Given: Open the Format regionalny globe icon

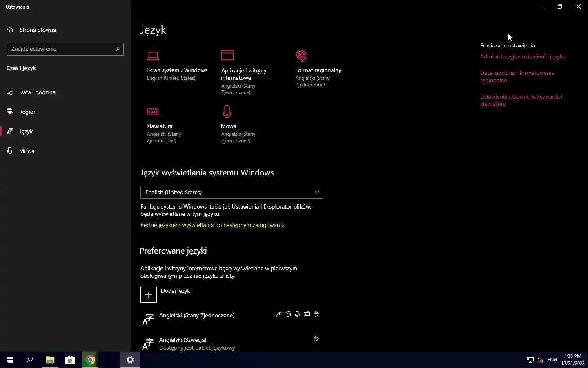Looking at the screenshot, I should pyautogui.click(x=302, y=55).
